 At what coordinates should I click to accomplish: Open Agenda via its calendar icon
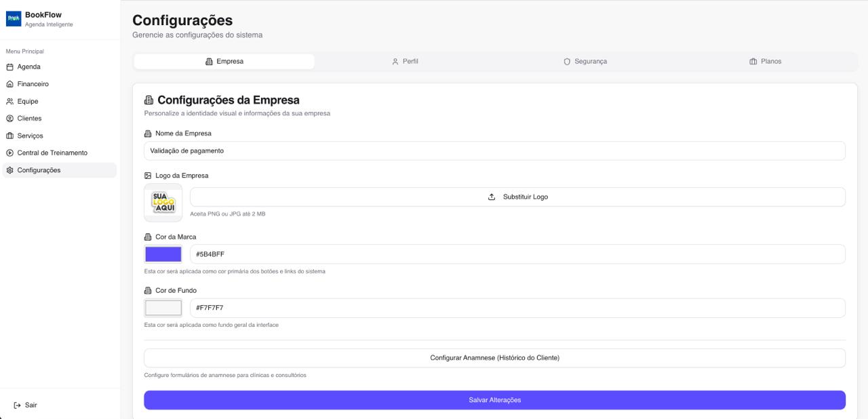(x=9, y=67)
